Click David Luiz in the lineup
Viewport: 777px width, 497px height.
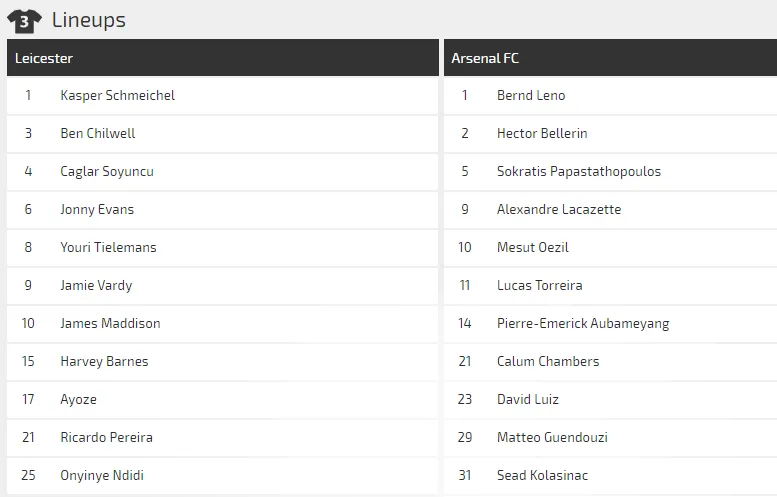(x=528, y=399)
